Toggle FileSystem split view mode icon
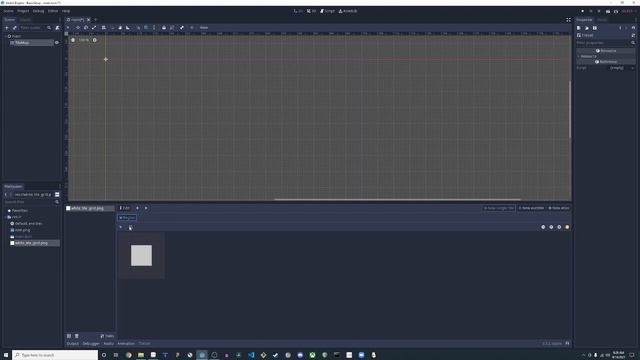 click(x=57, y=195)
